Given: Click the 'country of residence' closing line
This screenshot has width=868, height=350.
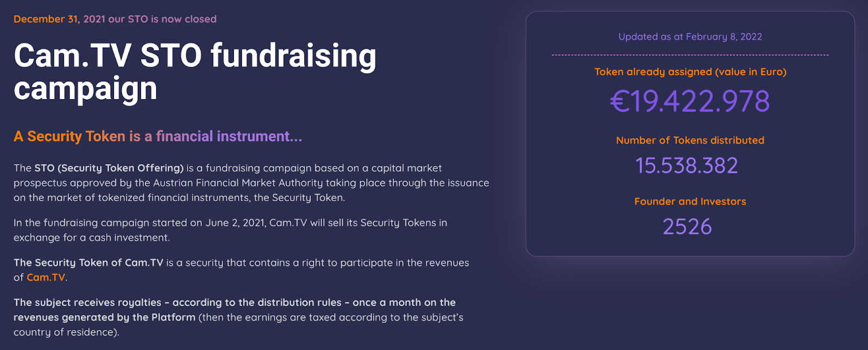Looking at the screenshot, I should coord(66,332).
